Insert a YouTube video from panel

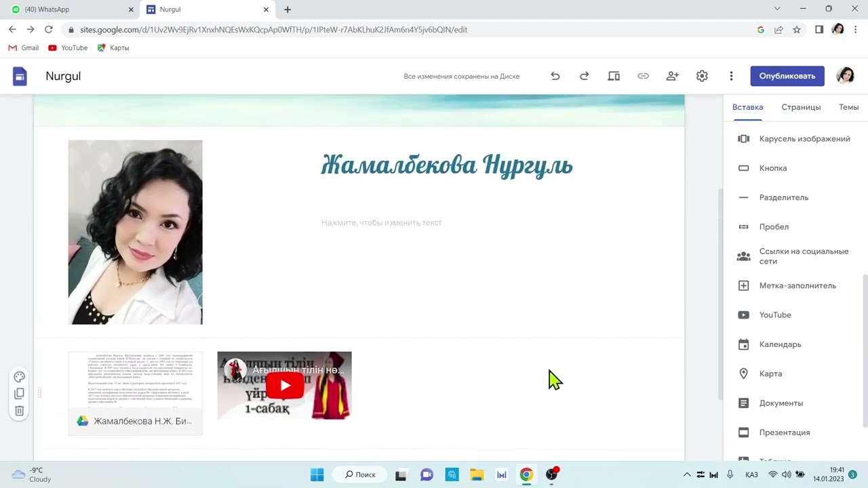pyautogui.click(x=793, y=315)
